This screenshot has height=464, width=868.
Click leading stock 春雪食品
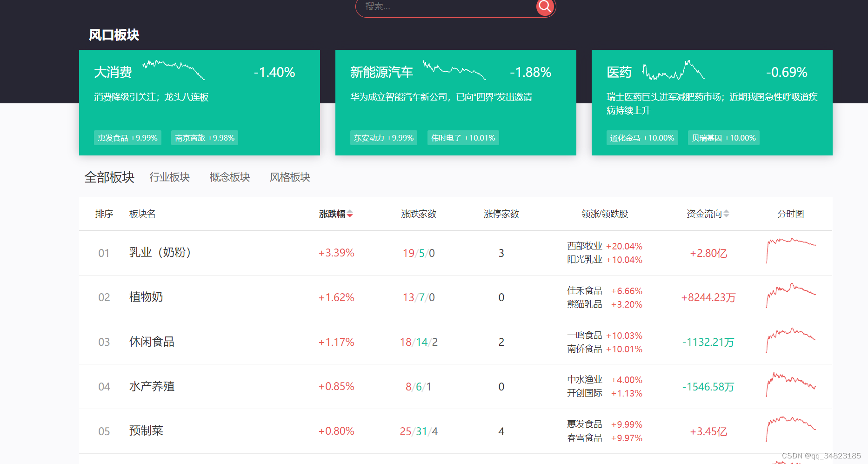tap(585, 438)
